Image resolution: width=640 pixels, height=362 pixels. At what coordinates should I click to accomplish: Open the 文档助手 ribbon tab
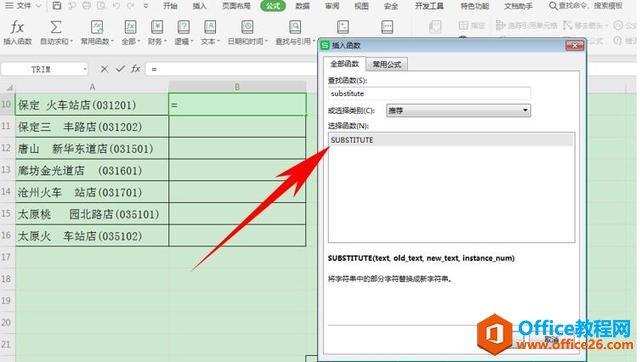tap(518, 6)
